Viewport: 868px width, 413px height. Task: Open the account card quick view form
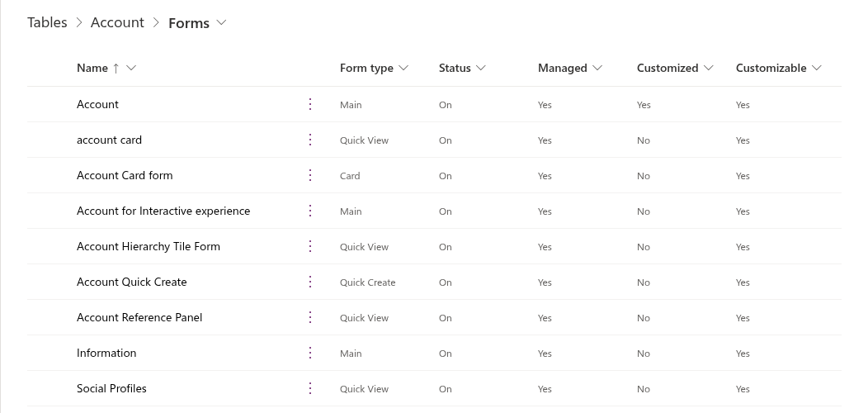pyautogui.click(x=109, y=140)
